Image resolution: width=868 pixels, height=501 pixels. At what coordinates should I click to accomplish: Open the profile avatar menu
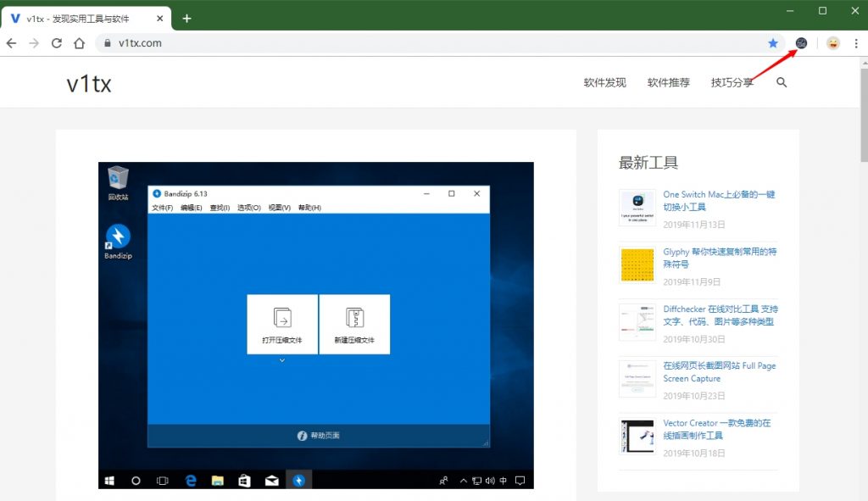click(832, 43)
